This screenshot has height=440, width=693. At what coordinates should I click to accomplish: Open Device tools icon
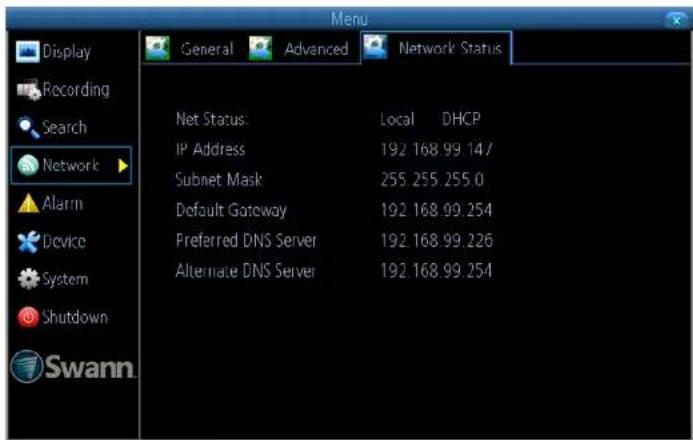(28, 242)
